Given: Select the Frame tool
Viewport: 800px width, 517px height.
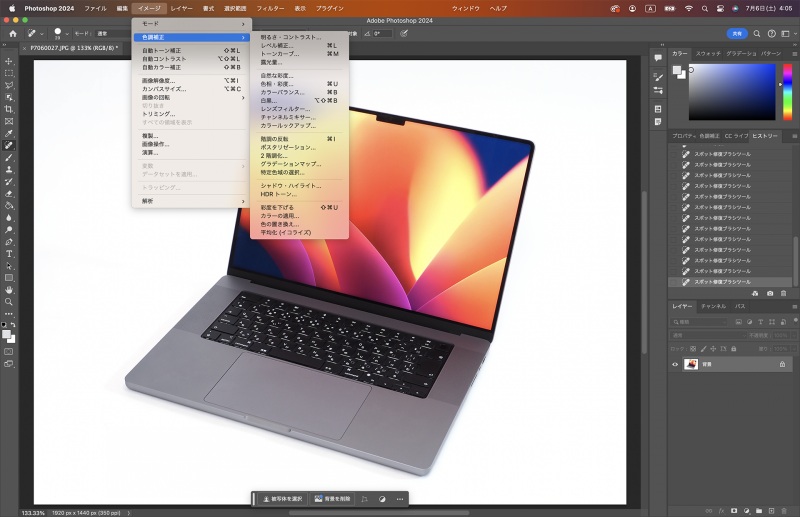Looking at the screenshot, I should [x=9, y=121].
